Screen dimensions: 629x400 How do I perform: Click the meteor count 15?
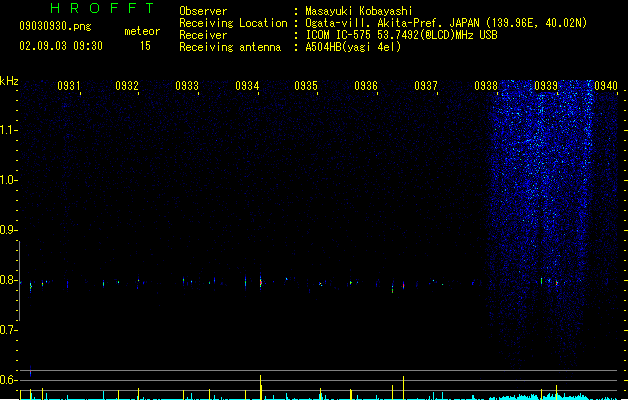(x=145, y=46)
